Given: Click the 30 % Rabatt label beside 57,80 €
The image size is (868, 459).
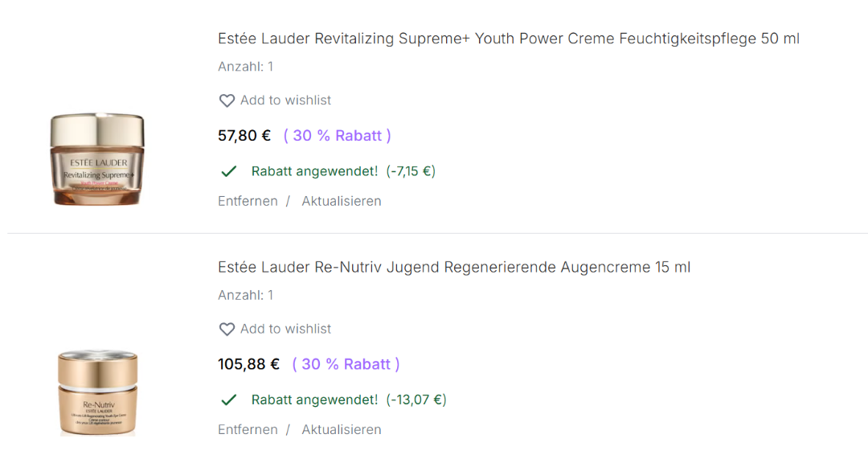Looking at the screenshot, I should 338,136.
